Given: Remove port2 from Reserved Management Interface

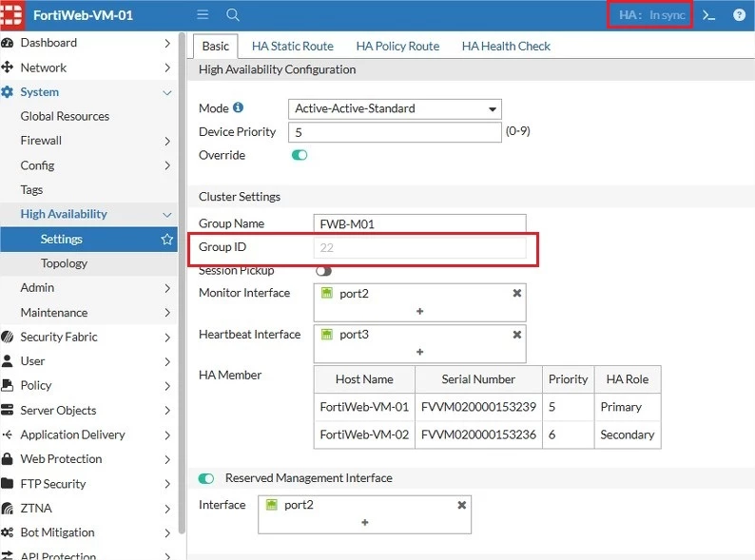Looking at the screenshot, I should coord(462,505).
